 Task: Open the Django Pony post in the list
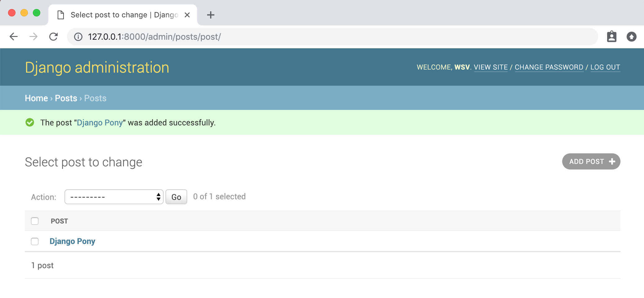(72, 241)
